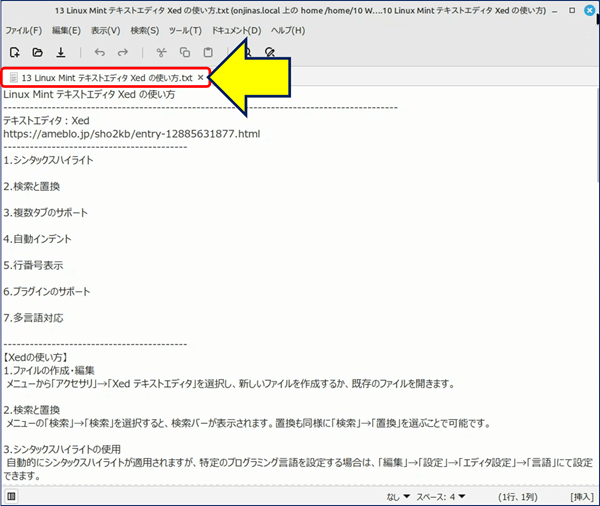Open a file using the folder toolbar icon
The width and height of the screenshot is (600, 506).
point(38,52)
